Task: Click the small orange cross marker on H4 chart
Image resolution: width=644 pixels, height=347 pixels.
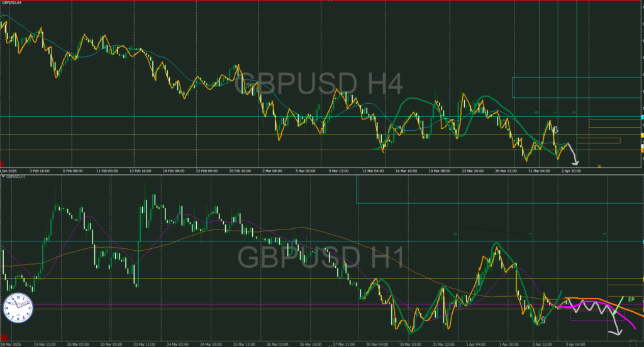Action: [599, 166]
